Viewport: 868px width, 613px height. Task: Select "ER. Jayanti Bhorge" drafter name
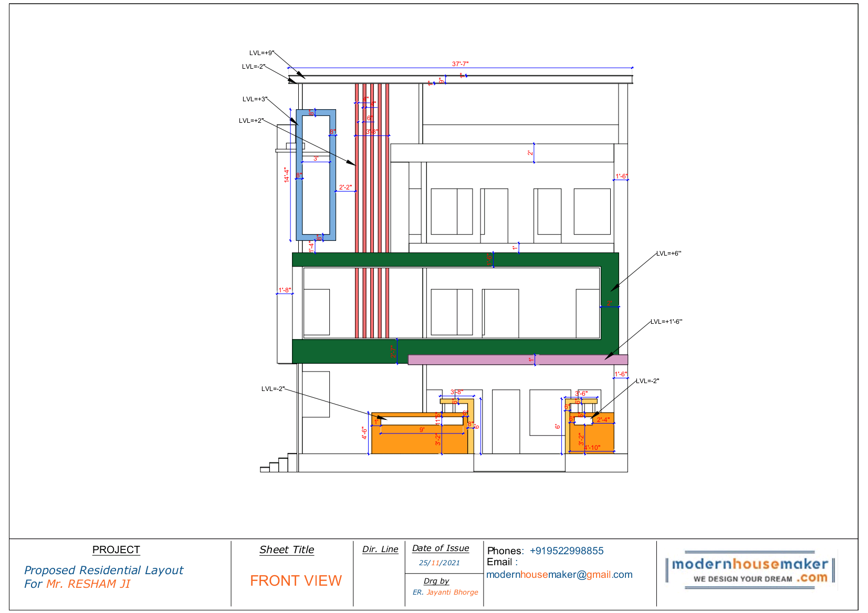click(445, 592)
